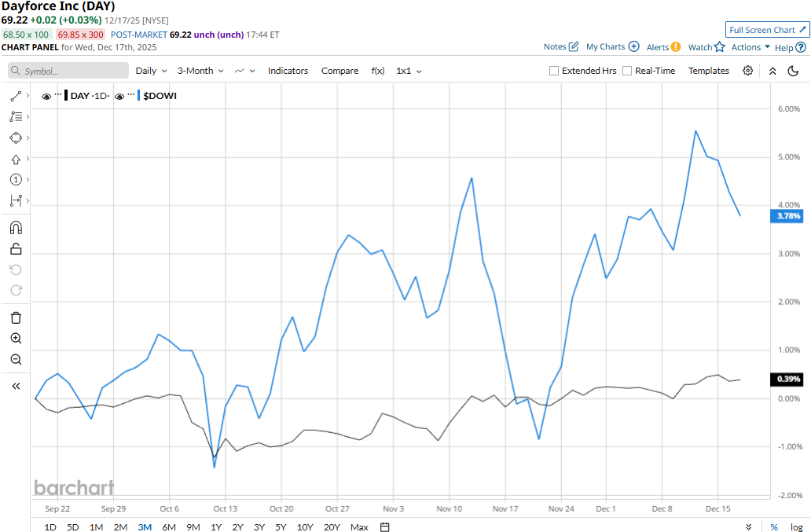This screenshot has height=532, width=811.
Task: Select the 5D time range
Action: pos(73,526)
